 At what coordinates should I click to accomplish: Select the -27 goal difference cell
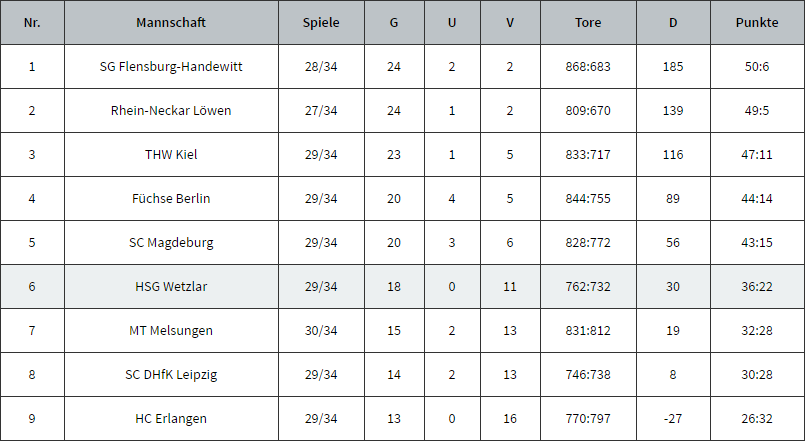coord(673,418)
